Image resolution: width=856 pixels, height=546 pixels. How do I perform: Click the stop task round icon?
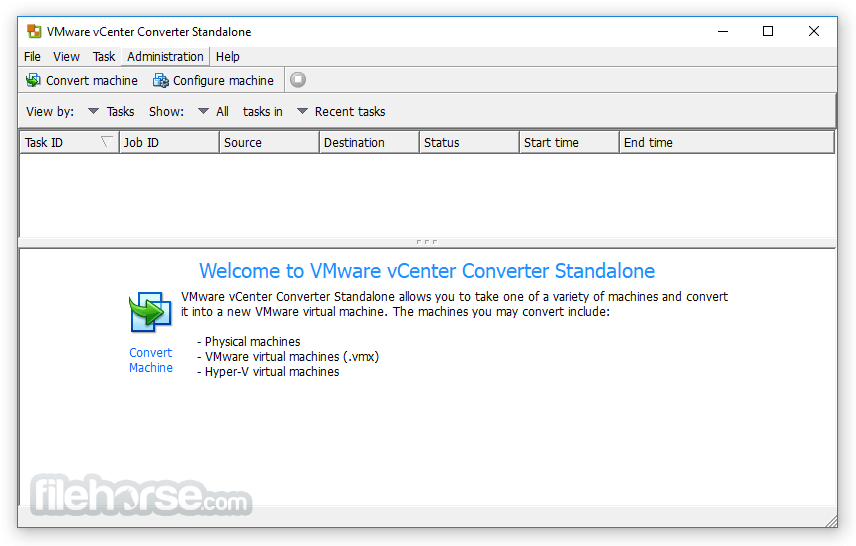pyautogui.click(x=298, y=80)
